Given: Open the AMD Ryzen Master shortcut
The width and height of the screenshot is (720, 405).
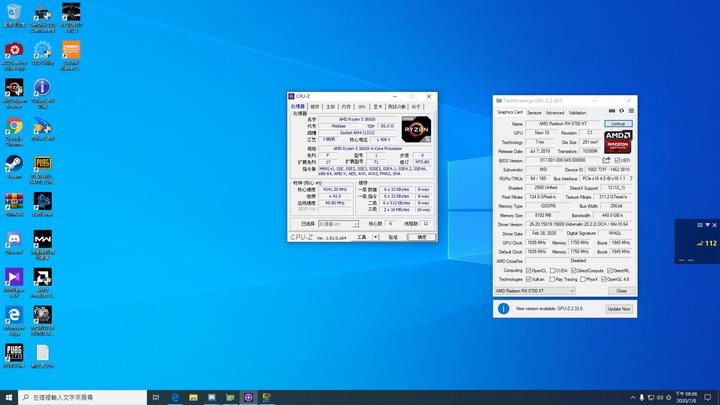Looking at the screenshot, I should pyautogui.click(x=14, y=93).
